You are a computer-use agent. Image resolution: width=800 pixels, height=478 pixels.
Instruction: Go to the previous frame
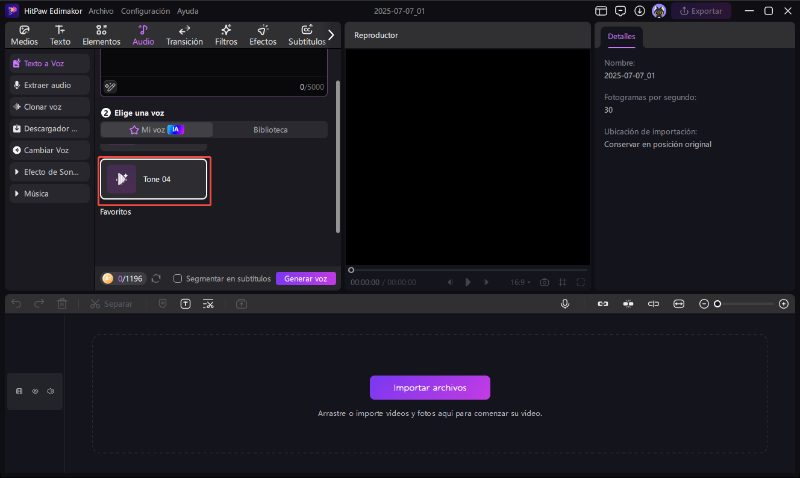click(449, 282)
